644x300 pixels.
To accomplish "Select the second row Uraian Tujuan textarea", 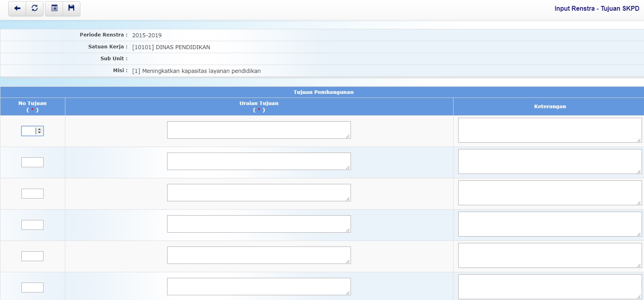I will [x=259, y=161].
